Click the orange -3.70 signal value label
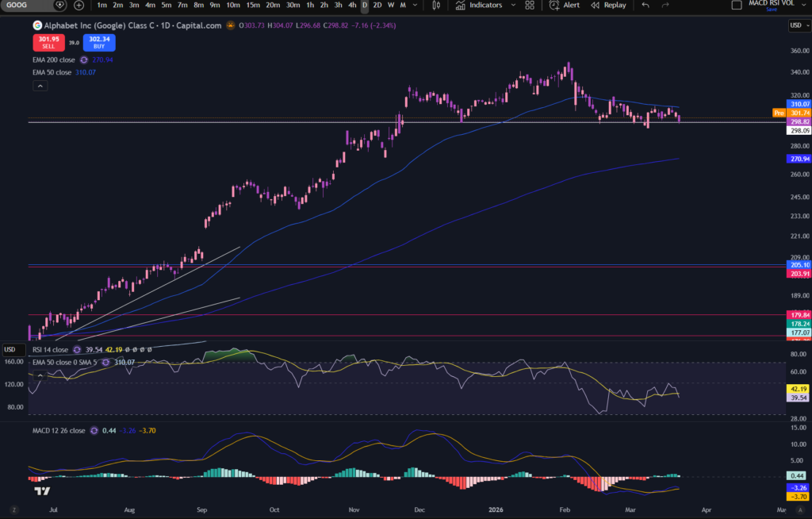 (x=798, y=497)
